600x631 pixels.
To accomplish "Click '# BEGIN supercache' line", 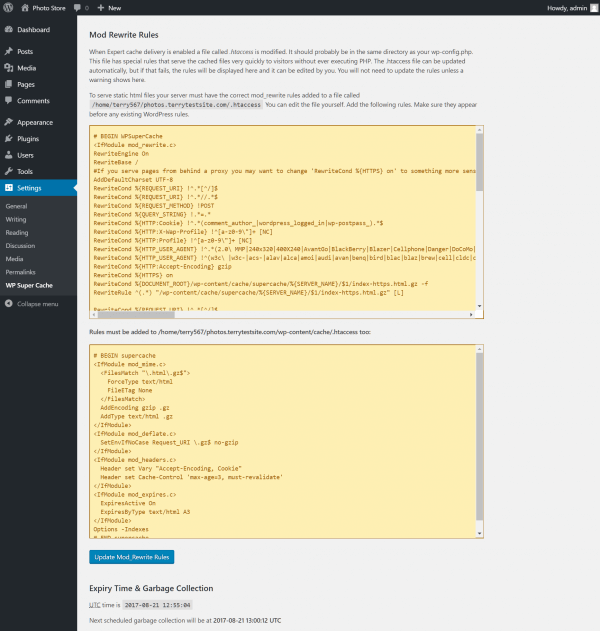I will (x=124, y=355).
